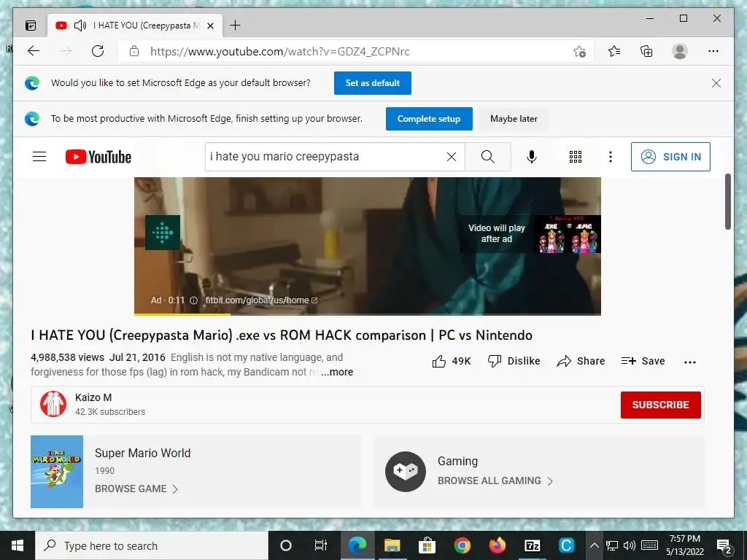Like the video, 49K
Image resolution: width=747 pixels, height=560 pixels.
[x=451, y=362]
